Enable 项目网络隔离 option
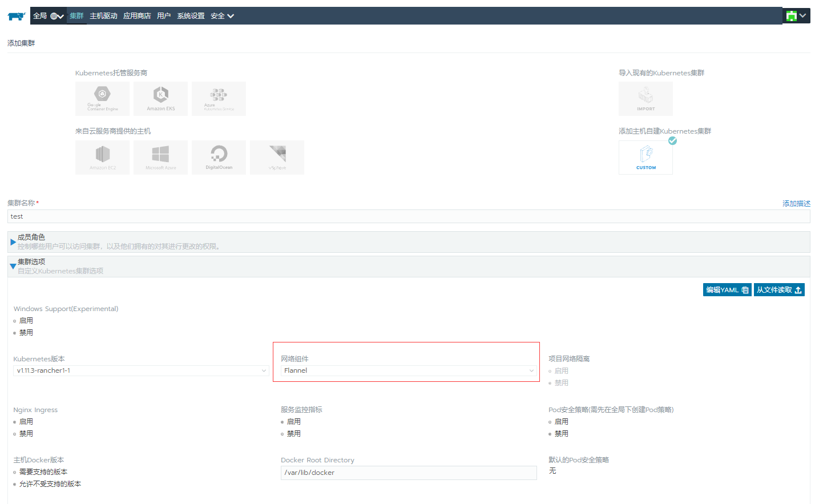 pyautogui.click(x=550, y=371)
